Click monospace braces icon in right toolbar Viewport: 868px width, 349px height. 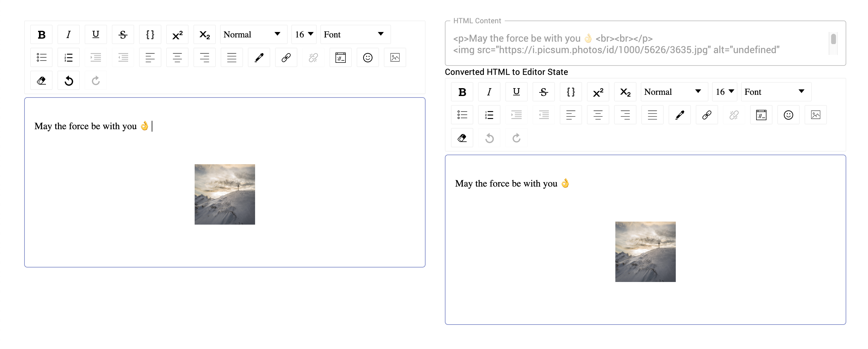click(571, 92)
